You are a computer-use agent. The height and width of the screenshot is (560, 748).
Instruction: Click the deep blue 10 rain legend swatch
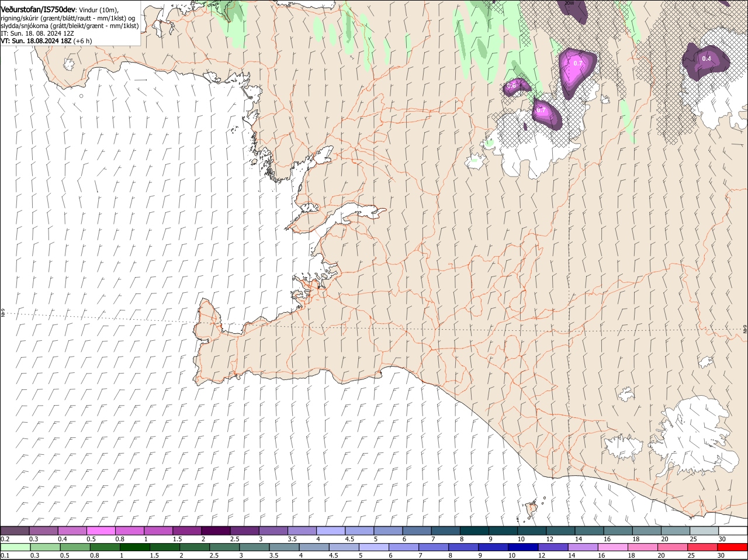tap(523, 548)
